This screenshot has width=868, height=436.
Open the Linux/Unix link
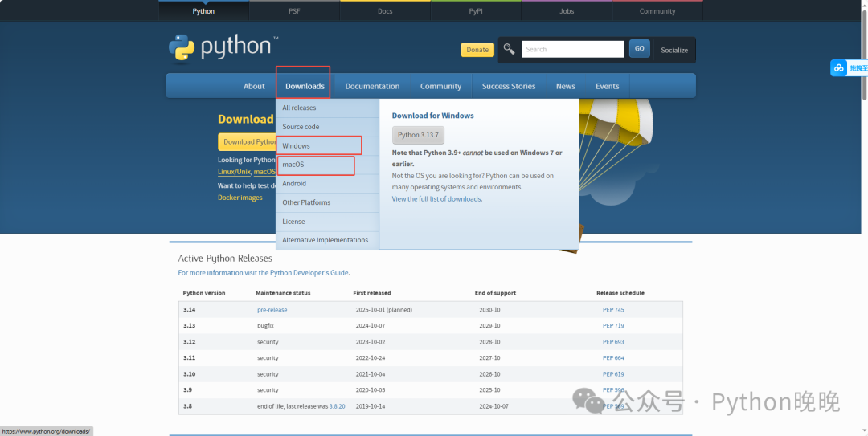pyautogui.click(x=234, y=172)
